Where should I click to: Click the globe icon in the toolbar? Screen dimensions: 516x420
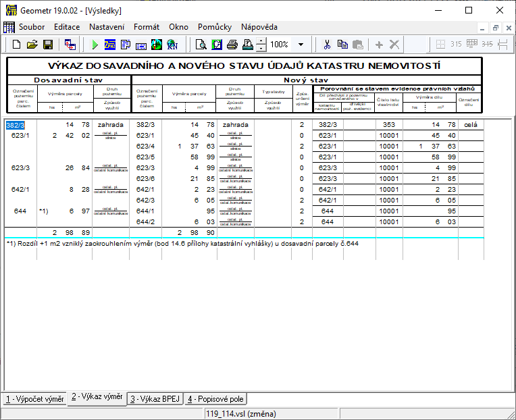coord(157,45)
